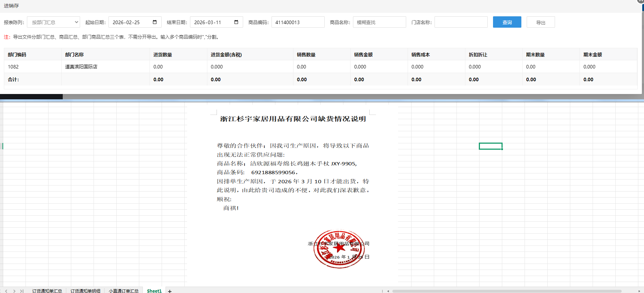This screenshot has height=293, width=644.
Task: Switch to the 订货通知单汇总 sheet tab
Action: [47, 291]
